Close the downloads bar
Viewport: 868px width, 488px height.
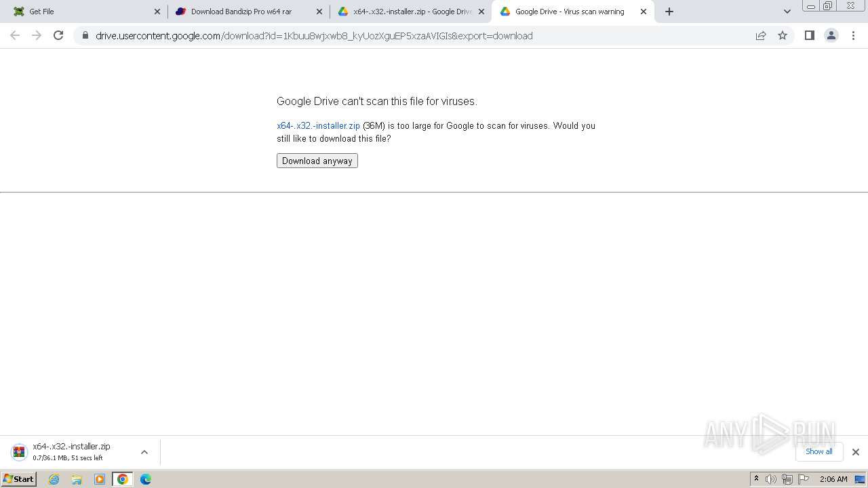pos(855,452)
